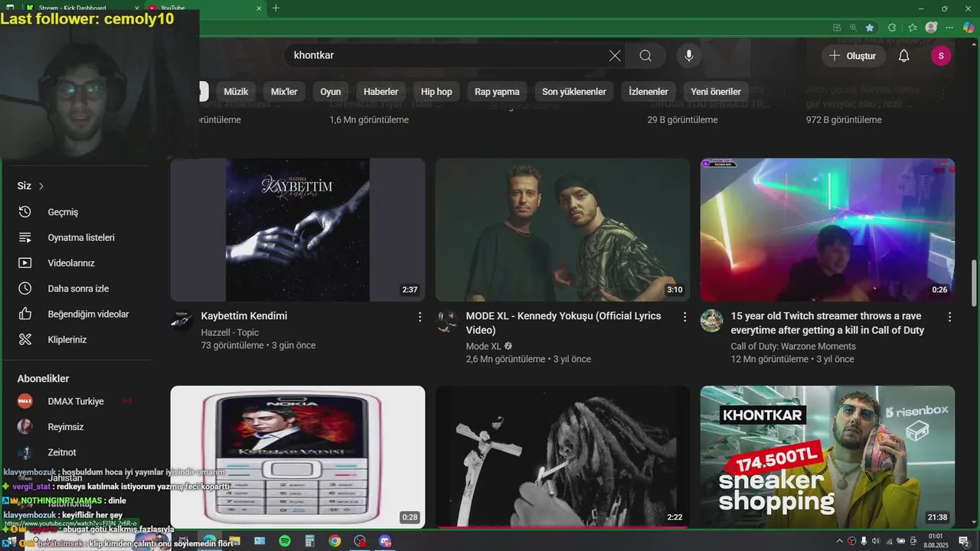
Task: Open options menu for MODE XL video
Action: 684,317
